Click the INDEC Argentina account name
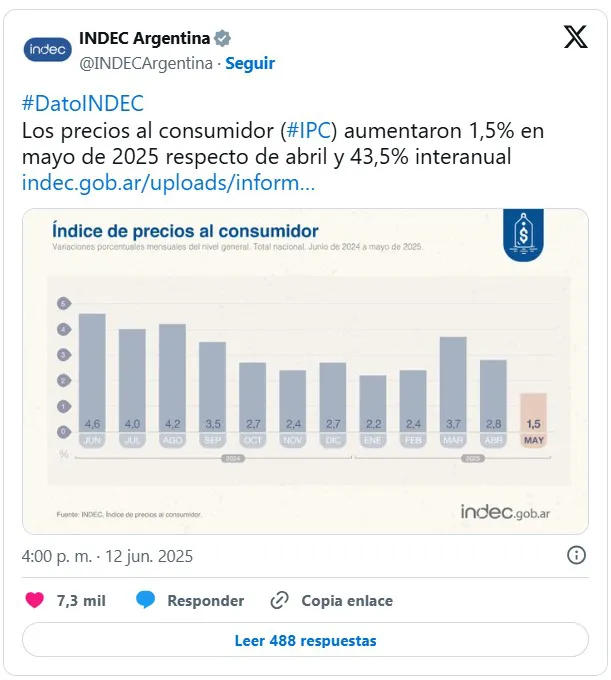 click(x=144, y=39)
